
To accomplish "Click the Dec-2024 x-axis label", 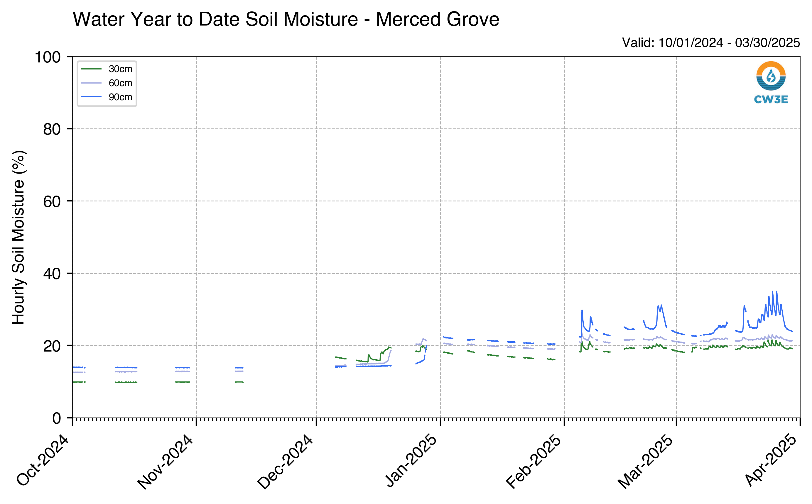I will click(285, 462).
